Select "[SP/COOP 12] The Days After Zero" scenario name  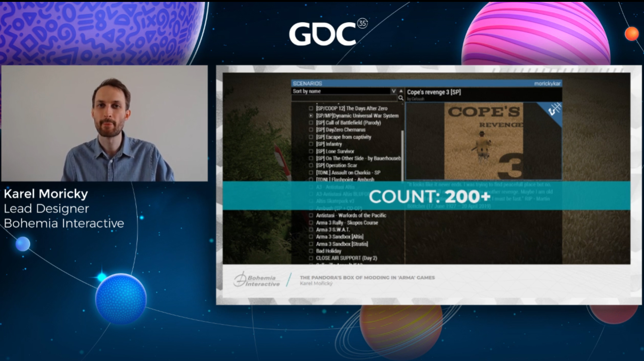click(x=352, y=108)
